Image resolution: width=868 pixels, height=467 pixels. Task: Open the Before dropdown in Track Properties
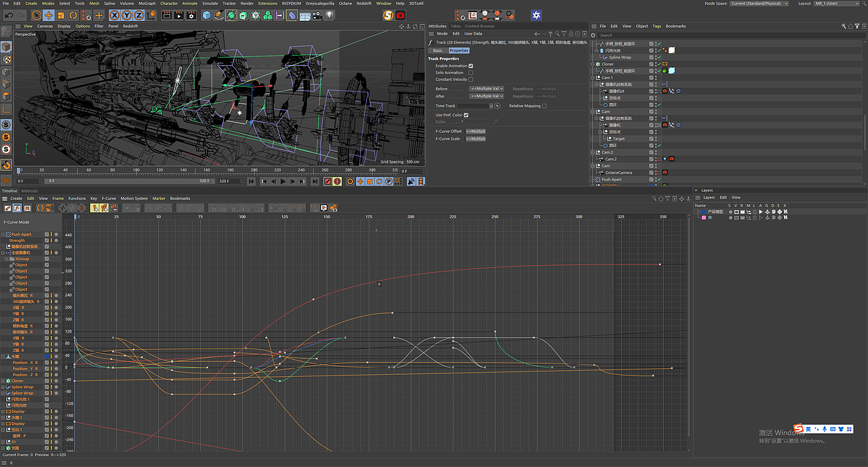(x=486, y=89)
